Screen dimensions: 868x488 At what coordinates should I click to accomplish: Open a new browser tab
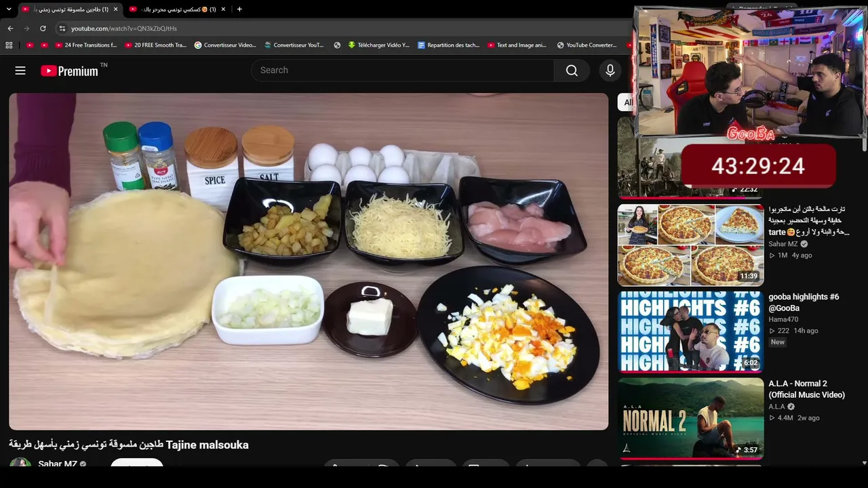pos(239,9)
